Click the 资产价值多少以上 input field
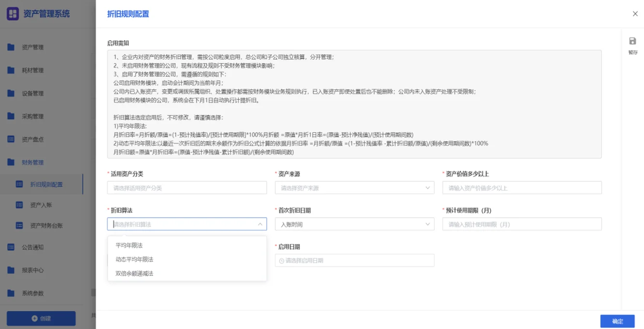Image resolution: width=644 pixels, height=329 pixels. (x=522, y=188)
